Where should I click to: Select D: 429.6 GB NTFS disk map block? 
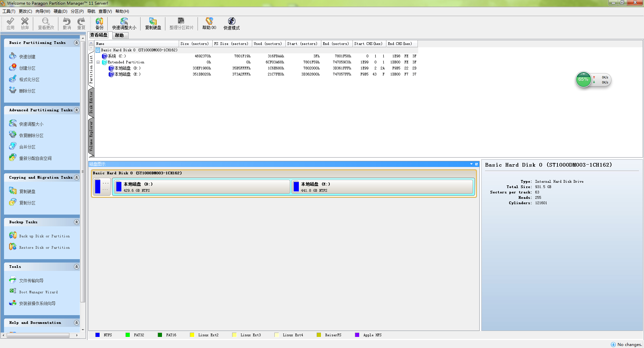coord(202,187)
